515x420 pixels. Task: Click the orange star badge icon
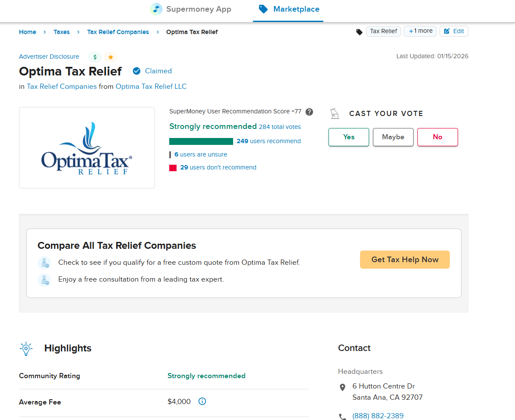click(111, 57)
